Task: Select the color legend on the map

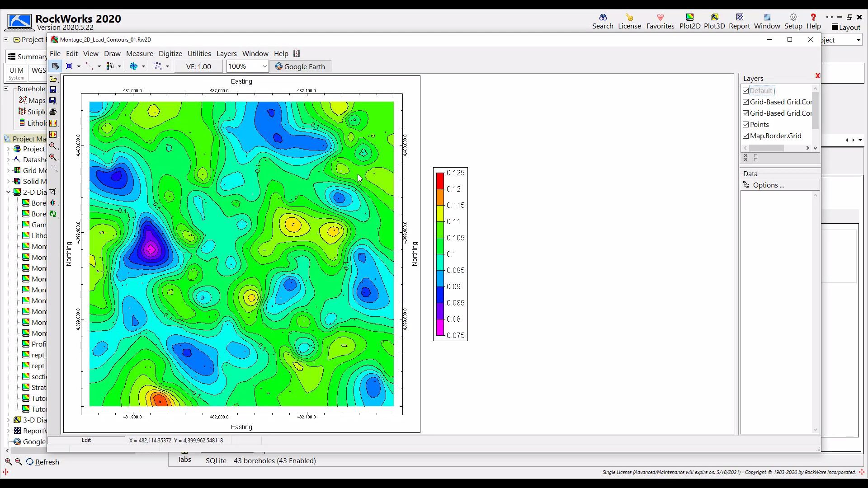Action: click(x=450, y=254)
